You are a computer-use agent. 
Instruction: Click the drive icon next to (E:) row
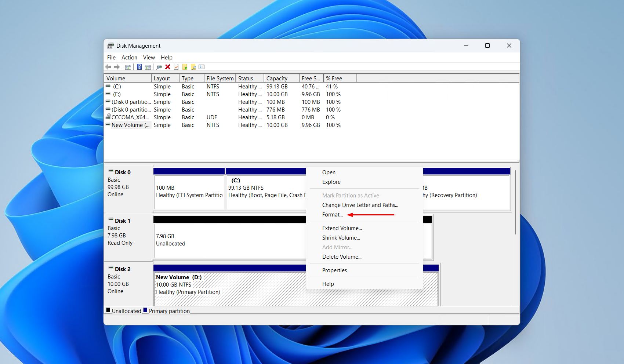click(x=108, y=94)
